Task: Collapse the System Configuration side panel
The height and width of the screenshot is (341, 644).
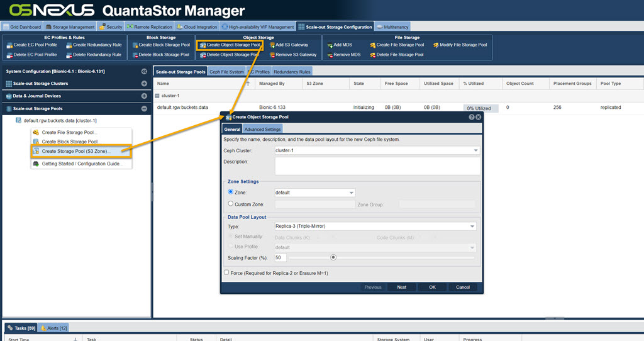Action: [144, 72]
